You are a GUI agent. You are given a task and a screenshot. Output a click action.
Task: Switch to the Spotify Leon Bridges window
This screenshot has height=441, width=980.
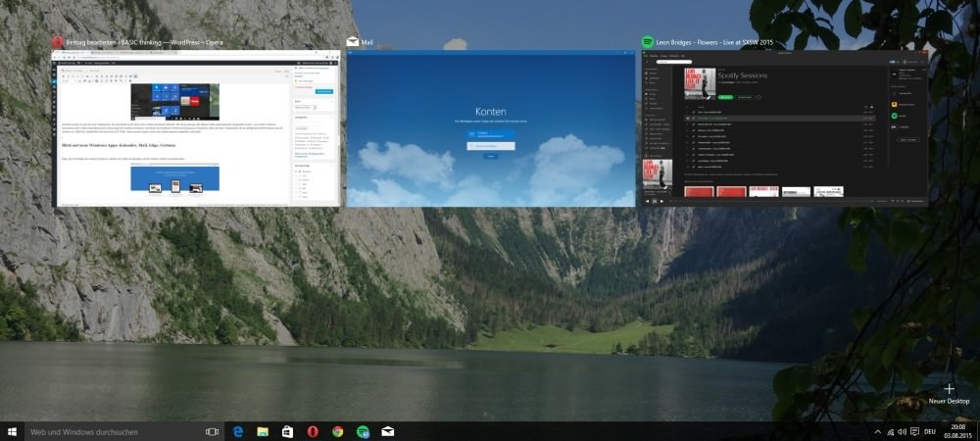coord(783,128)
